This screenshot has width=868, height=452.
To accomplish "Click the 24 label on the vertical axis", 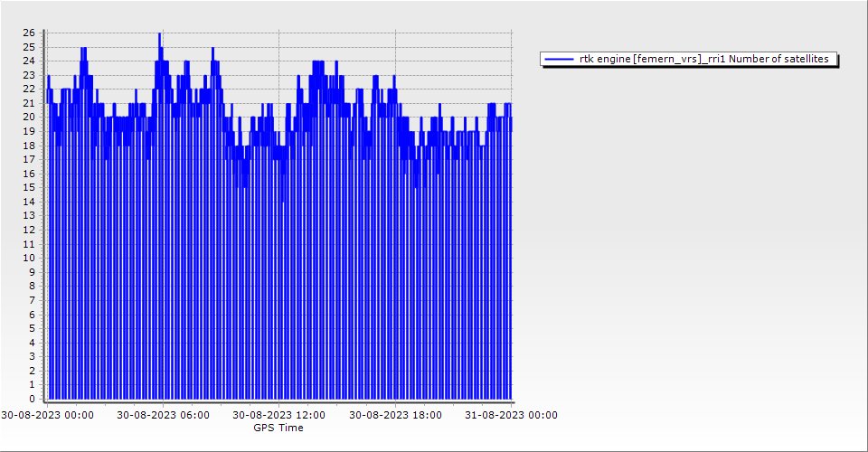I will [x=29, y=61].
